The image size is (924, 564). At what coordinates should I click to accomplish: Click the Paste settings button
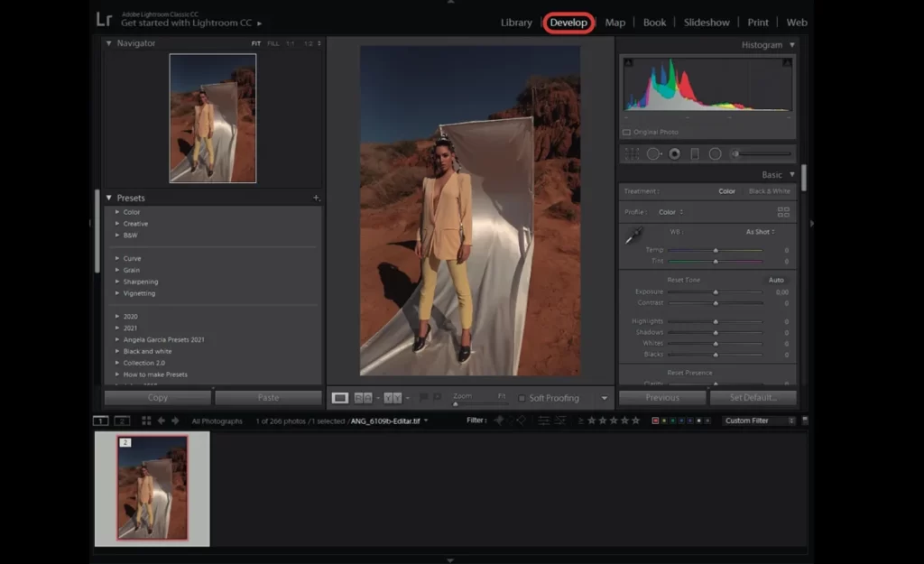click(268, 398)
